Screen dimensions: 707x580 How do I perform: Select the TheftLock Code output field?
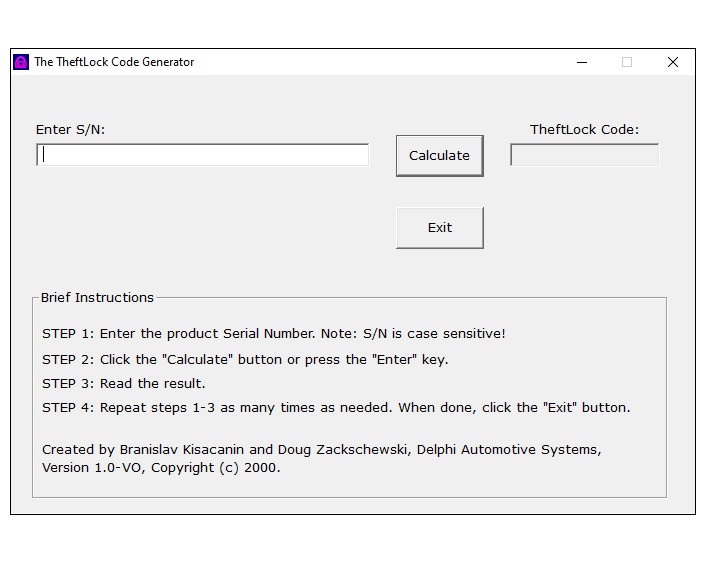pyautogui.click(x=584, y=155)
